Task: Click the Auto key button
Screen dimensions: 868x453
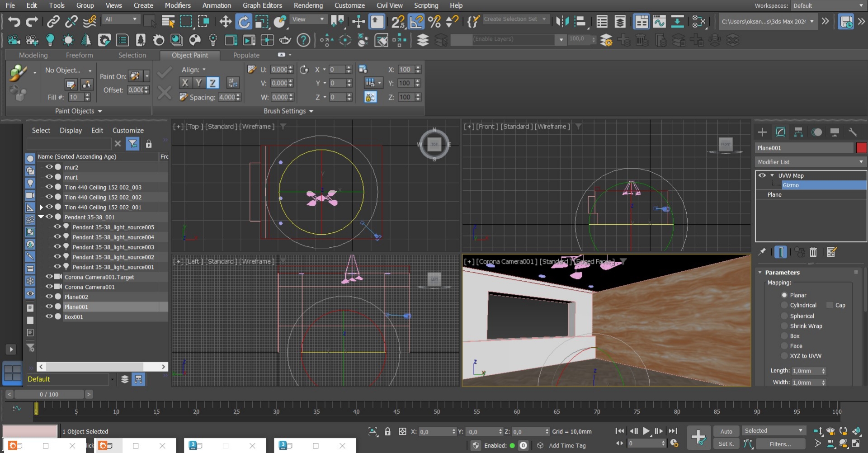Action: click(726, 431)
